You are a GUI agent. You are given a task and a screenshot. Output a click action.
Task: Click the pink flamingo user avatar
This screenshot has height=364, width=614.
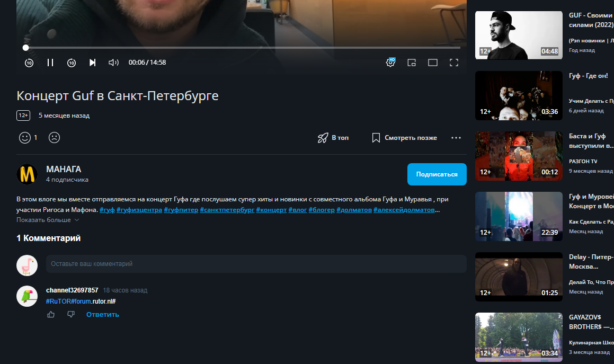27,265
